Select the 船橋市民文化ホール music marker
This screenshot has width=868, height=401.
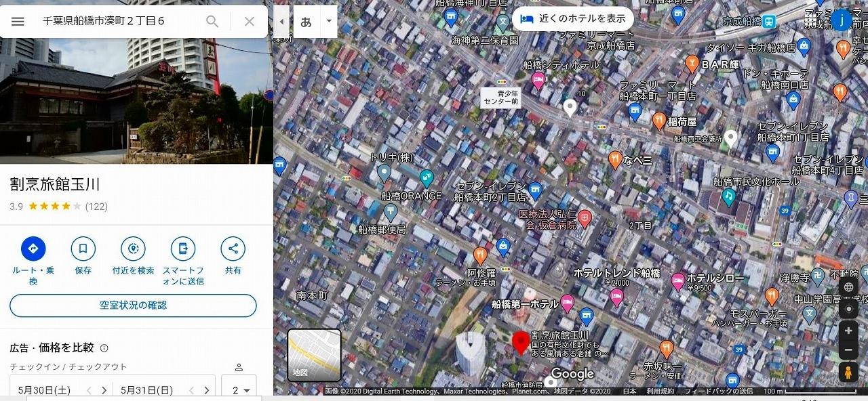729,196
